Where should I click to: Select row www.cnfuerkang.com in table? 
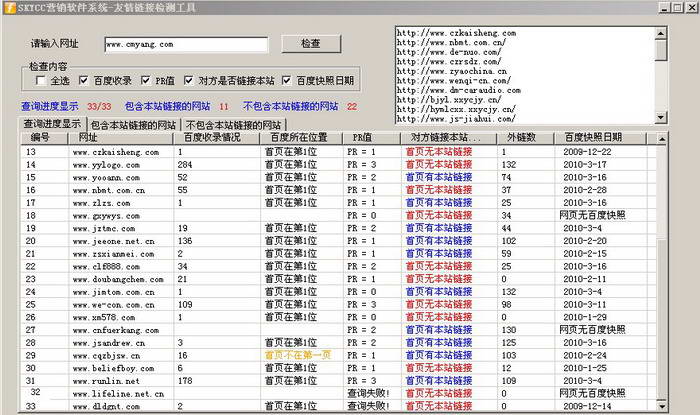[x=338, y=330]
